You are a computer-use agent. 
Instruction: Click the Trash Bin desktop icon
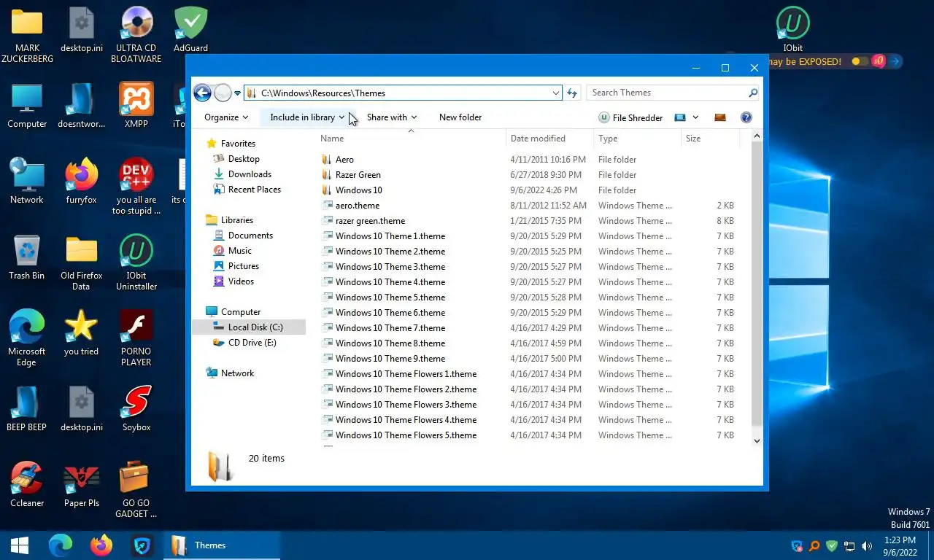pos(27,257)
